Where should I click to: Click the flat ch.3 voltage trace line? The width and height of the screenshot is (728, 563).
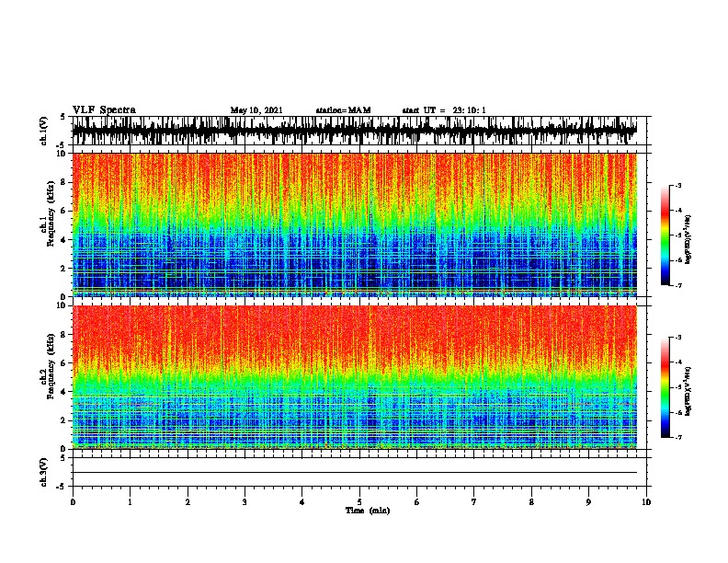355,473
